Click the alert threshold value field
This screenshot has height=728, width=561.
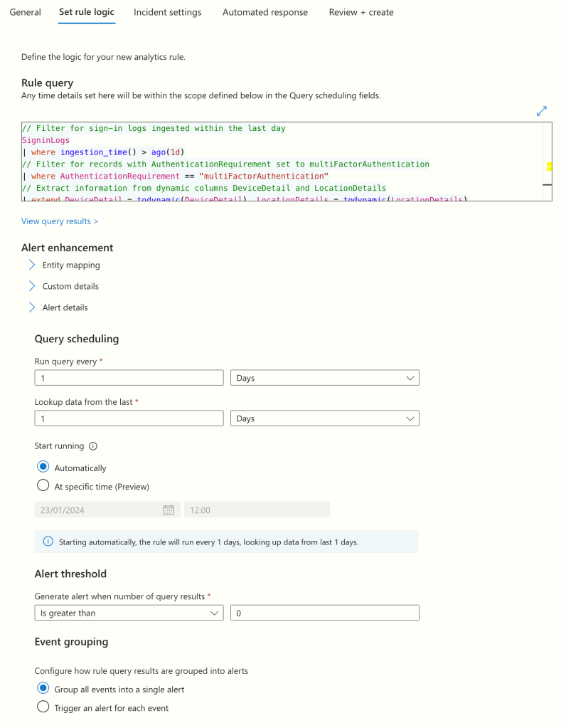coord(325,613)
